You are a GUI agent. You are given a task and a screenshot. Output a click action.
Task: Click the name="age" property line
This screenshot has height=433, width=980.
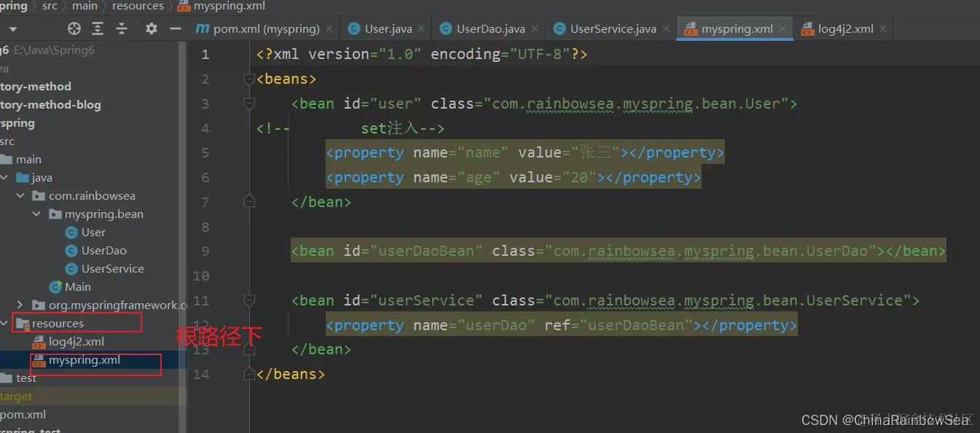point(514,177)
